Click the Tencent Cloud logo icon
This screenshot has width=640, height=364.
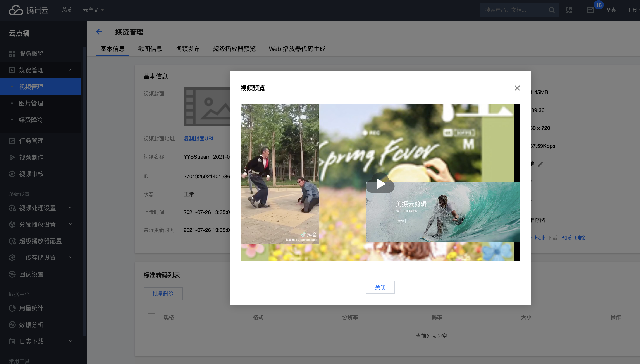tap(16, 10)
